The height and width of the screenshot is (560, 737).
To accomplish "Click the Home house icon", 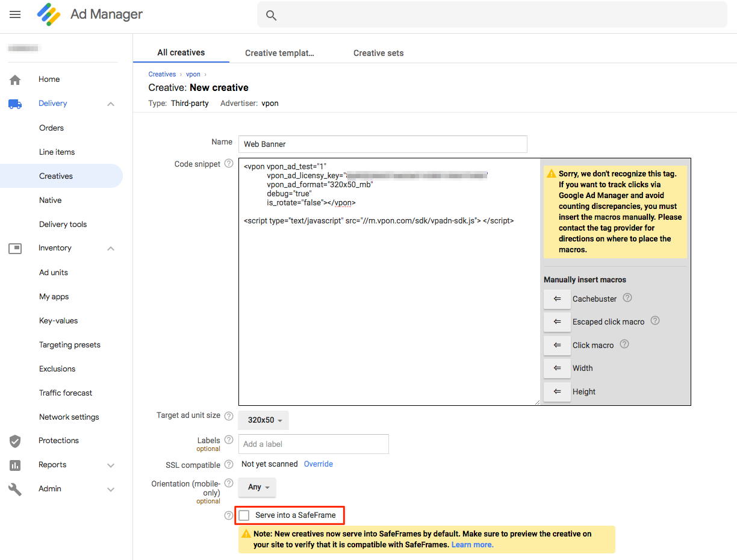I will pos(15,79).
